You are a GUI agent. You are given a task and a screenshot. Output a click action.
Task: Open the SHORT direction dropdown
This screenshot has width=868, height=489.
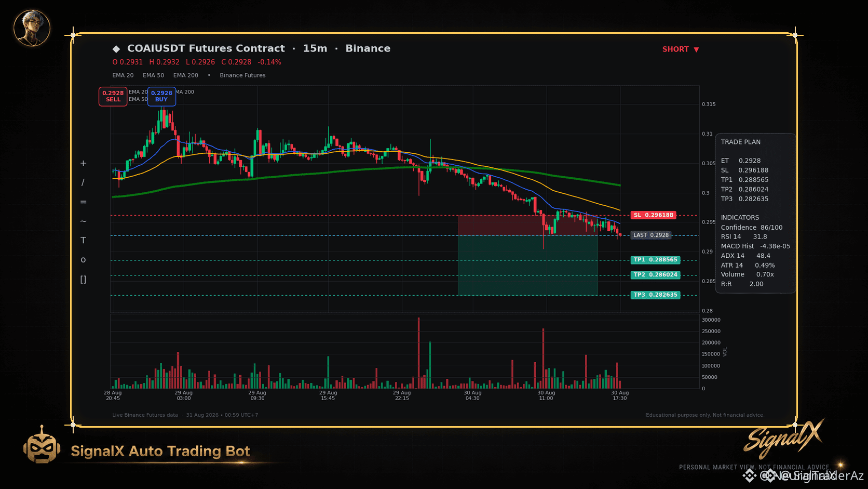(x=681, y=49)
